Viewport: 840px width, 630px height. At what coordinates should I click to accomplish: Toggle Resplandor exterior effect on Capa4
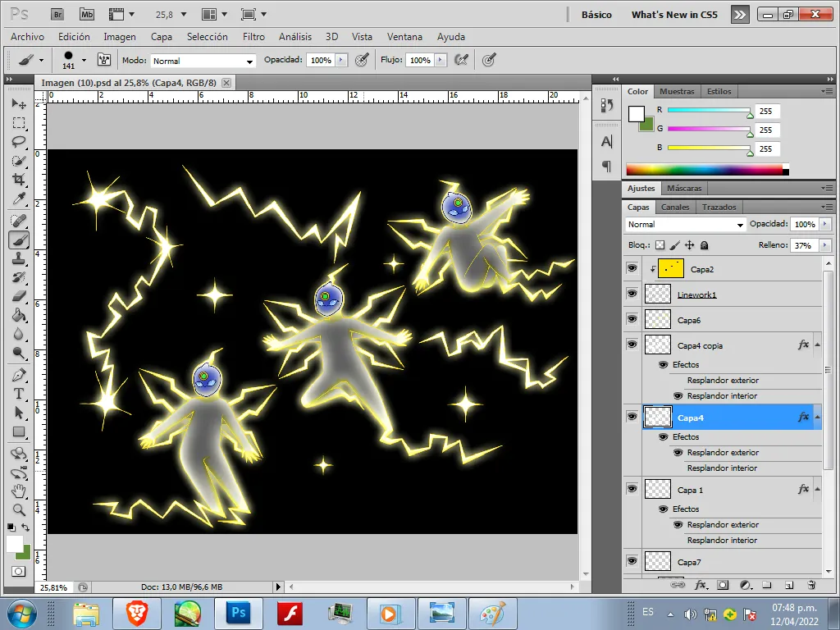[x=678, y=453]
